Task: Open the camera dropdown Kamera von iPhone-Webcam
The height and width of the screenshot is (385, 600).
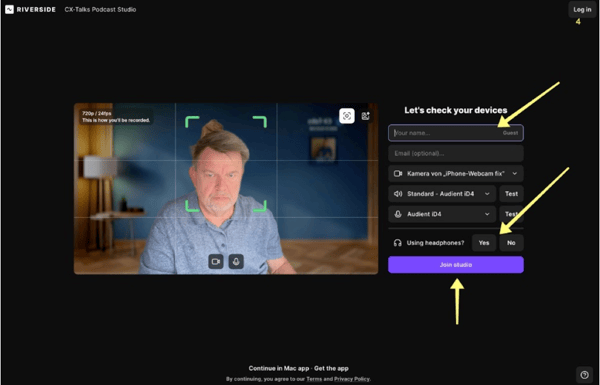Action: [x=456, y=173]
